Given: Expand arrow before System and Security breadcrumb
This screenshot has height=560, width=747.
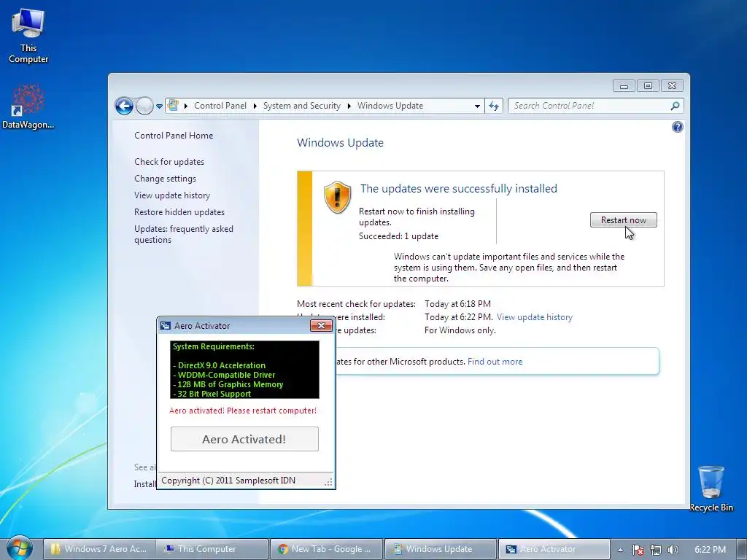Looking at the screenshot, I should pos(255,106).
